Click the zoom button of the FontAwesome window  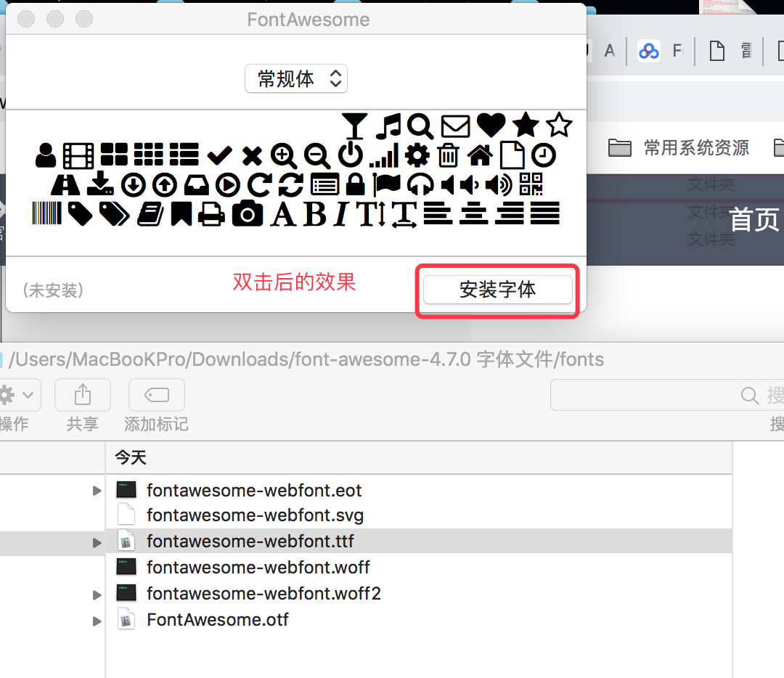click(84, 19)
